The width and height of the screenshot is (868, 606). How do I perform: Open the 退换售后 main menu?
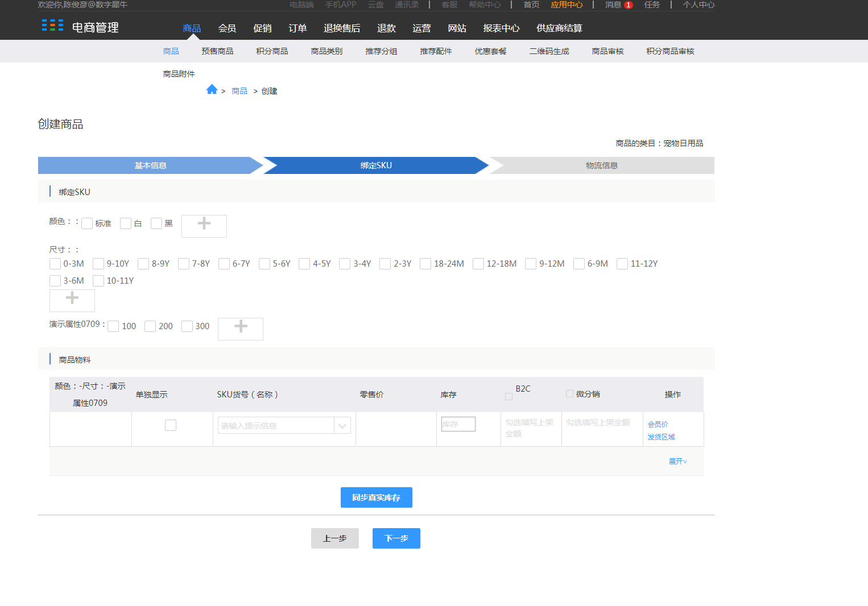click(x=342, y=28)
